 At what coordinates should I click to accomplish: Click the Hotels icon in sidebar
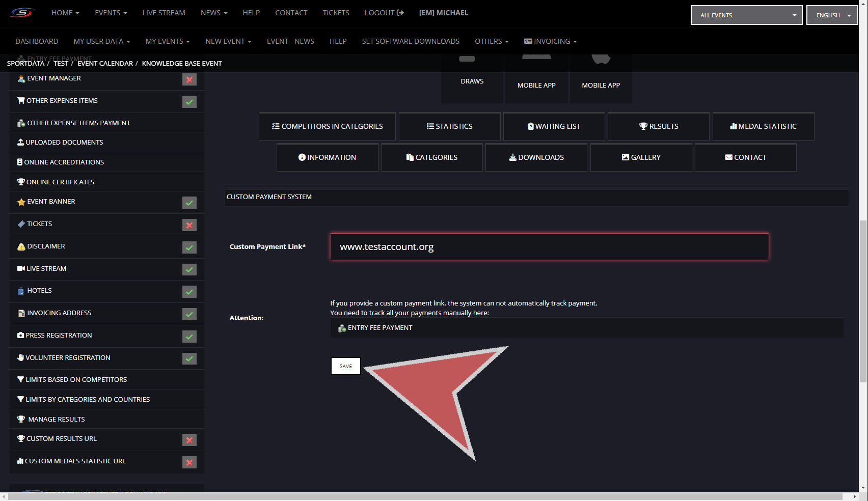point(21,291)
